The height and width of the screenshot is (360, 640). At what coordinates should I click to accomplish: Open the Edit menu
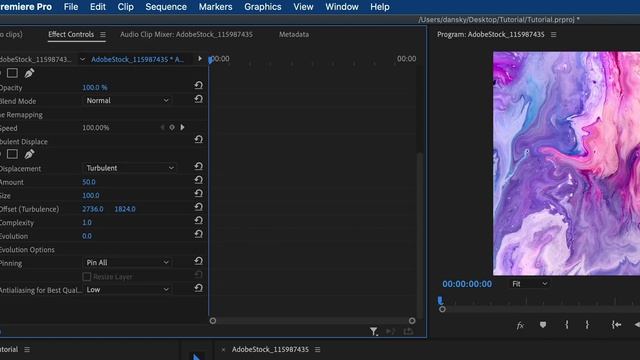click(98, 7)
